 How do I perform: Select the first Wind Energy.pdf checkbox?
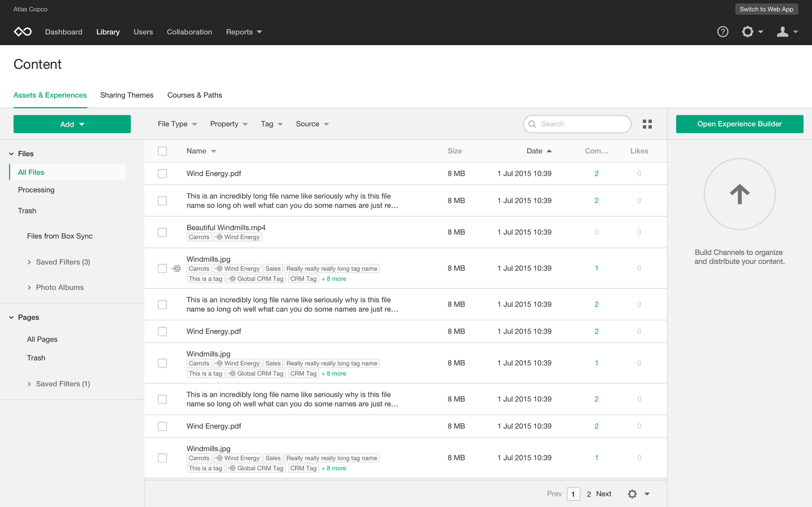tap(162, 174)
